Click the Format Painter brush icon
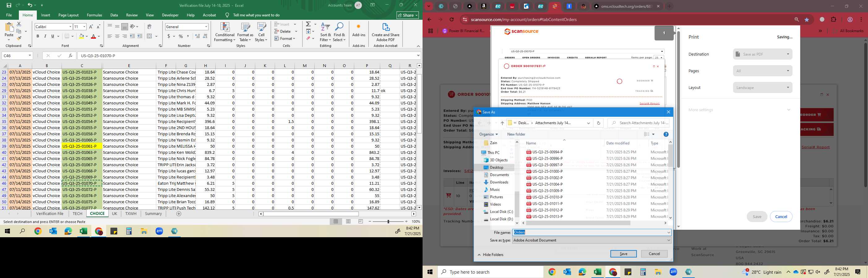Image resolution: width=868 pixels, height=278 pixels. [x=19, y=38]
